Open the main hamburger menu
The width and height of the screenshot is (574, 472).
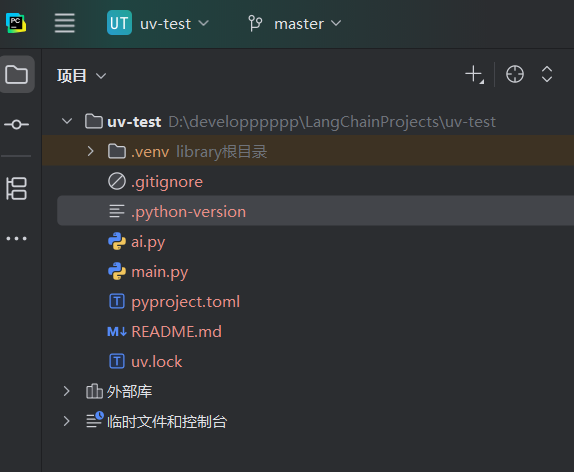[x=65, y=23]
